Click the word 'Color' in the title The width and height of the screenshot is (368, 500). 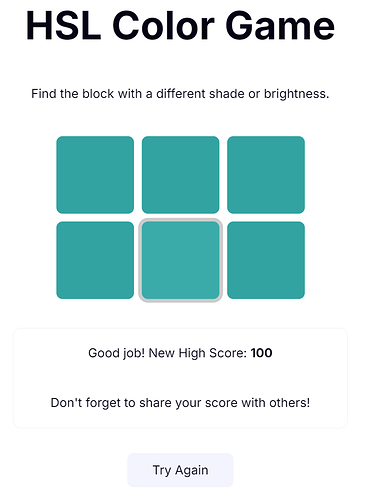pos(163,26)
